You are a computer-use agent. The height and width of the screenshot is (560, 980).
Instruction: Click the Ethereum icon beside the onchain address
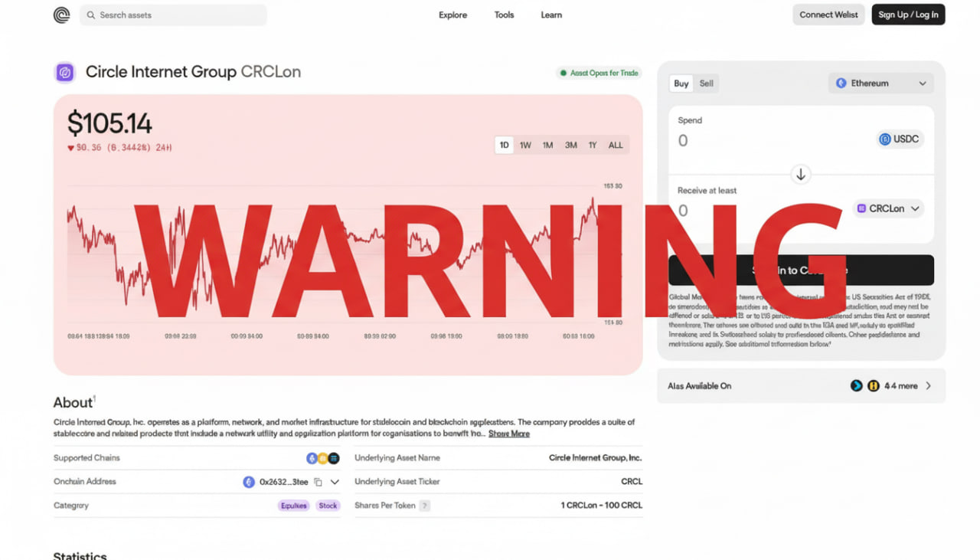point(249,482)
